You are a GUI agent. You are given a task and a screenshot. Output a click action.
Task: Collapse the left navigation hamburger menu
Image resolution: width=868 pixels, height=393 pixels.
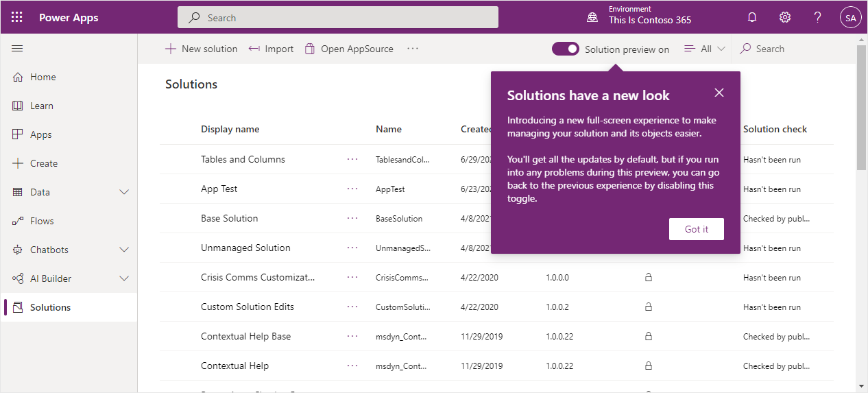tap(18, 49)
